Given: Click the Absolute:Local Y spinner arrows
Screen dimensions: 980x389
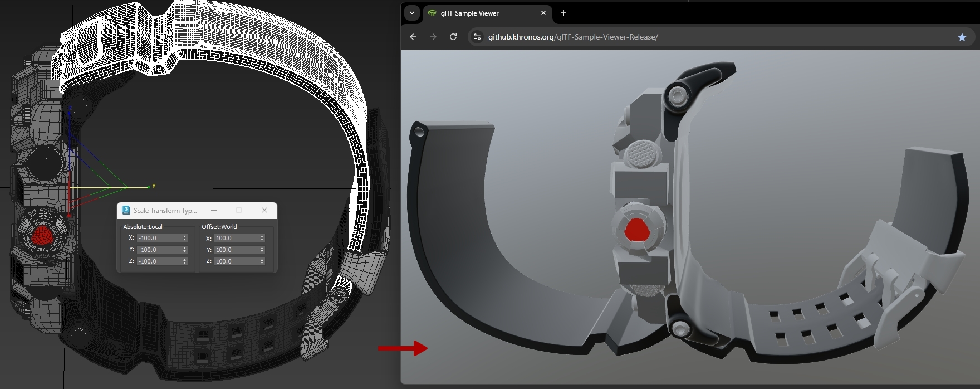Looking at the screenshot, I should tap(185, 250).
